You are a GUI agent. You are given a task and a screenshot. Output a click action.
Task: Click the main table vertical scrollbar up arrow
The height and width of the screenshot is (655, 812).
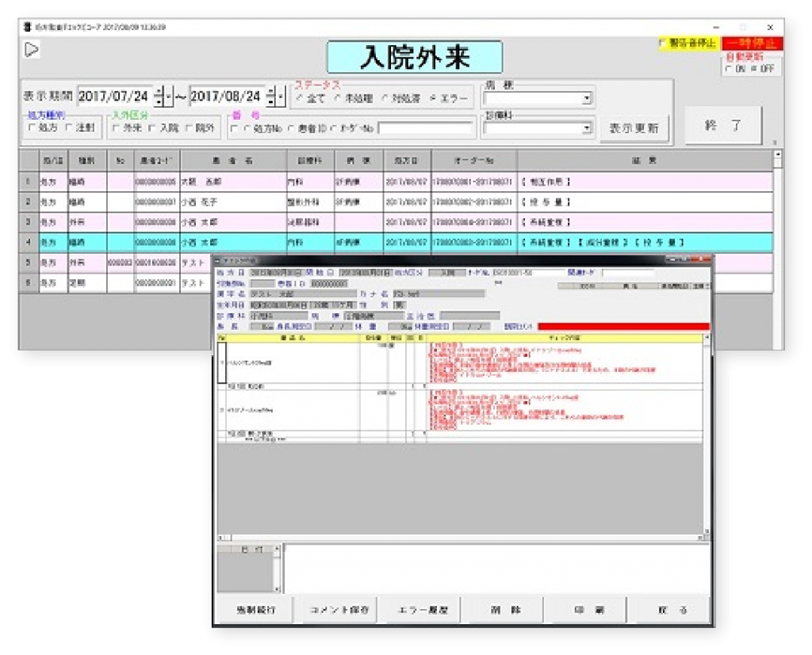click(777, 155)
